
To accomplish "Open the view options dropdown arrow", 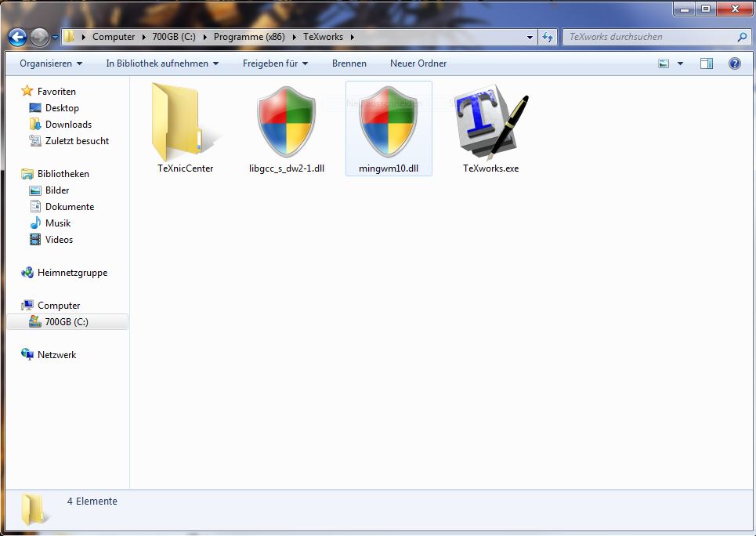I will point(680,63).
